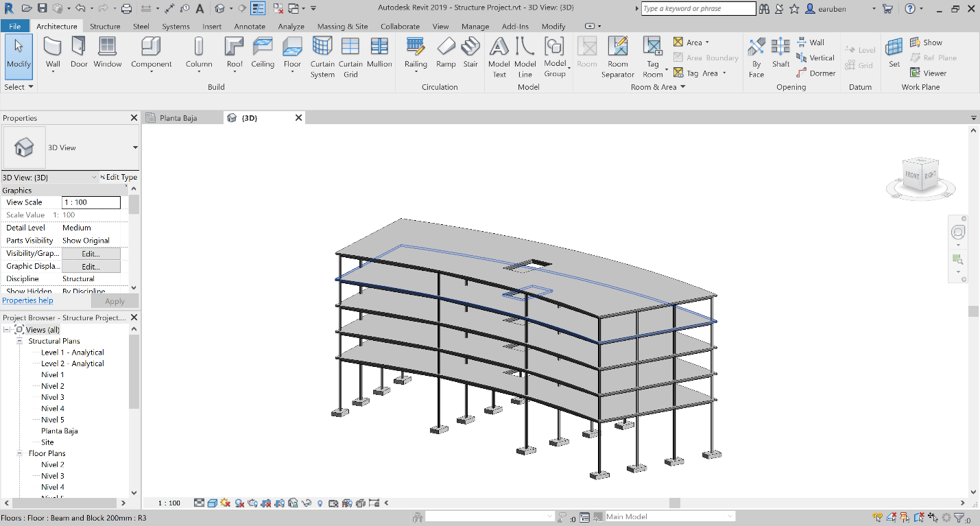
Task: Toggle Temporary Hide/Isolate glasses icon
Action: pos(308,503)
